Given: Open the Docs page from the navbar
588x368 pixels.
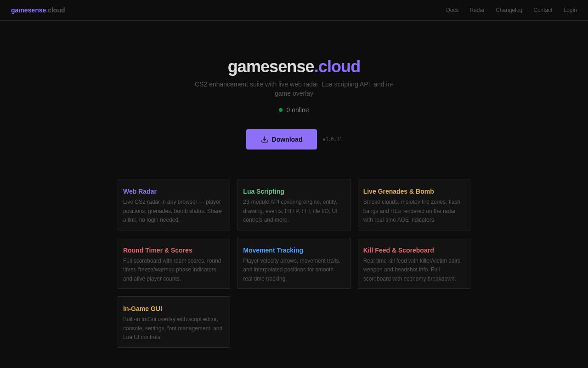Looking at the screenshot, I should click(452, 10).
